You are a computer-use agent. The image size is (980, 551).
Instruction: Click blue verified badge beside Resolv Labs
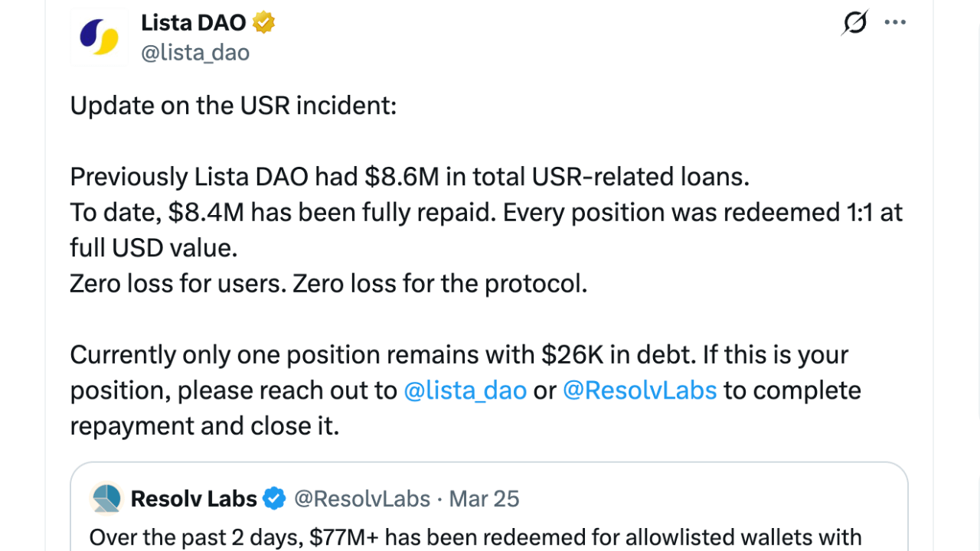(x=274, y=499)
